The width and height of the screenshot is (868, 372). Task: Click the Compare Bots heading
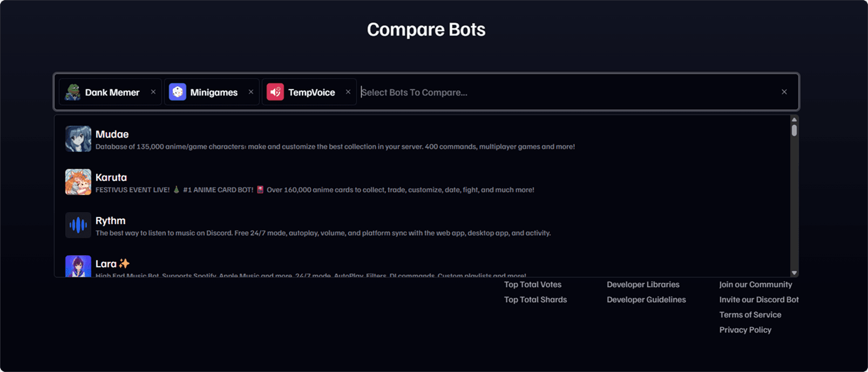click(x=426, y=30)
